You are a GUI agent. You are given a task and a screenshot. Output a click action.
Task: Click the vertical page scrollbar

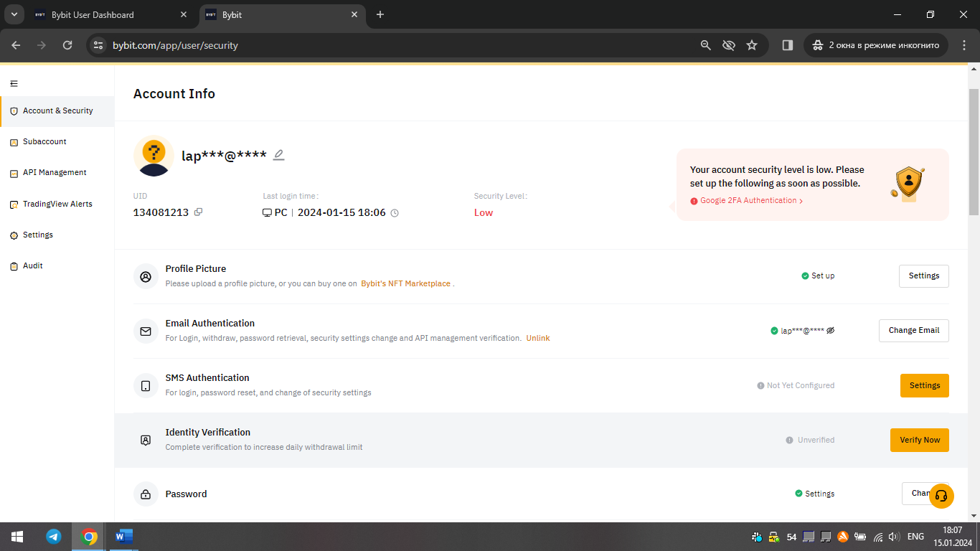point(974,151)
